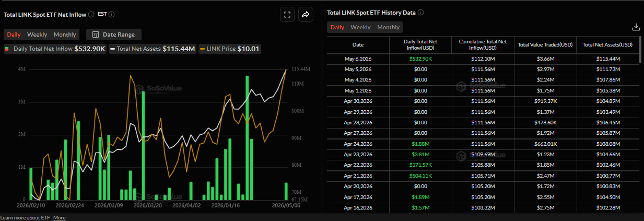
Task: Open the Date Range picker
Action: (114, 34)
